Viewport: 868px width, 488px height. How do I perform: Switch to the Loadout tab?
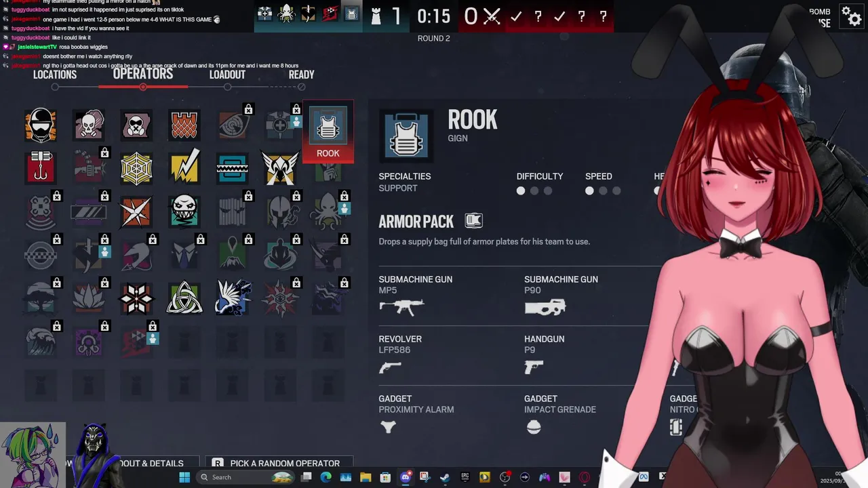point(227,75)
